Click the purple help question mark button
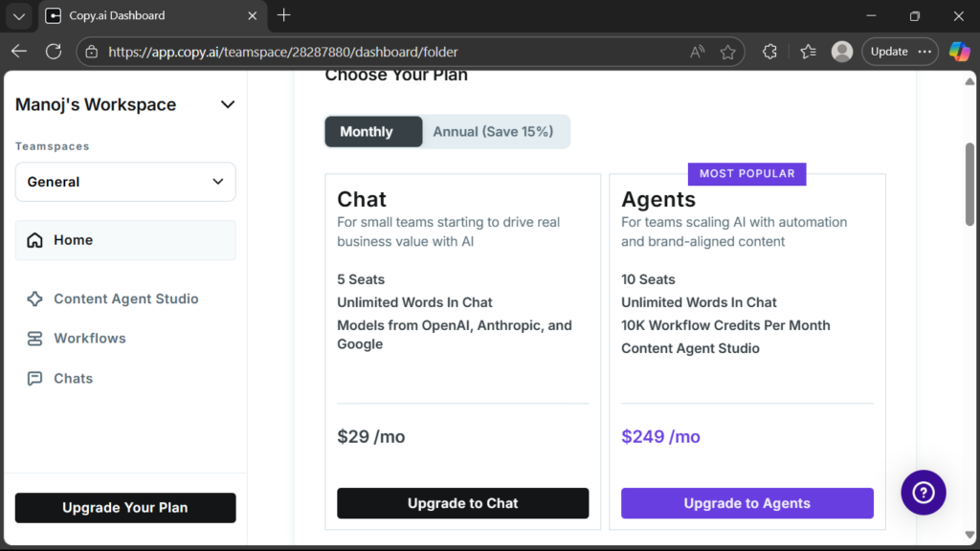Viewport: 980px width, 551px height. (923, 493)
